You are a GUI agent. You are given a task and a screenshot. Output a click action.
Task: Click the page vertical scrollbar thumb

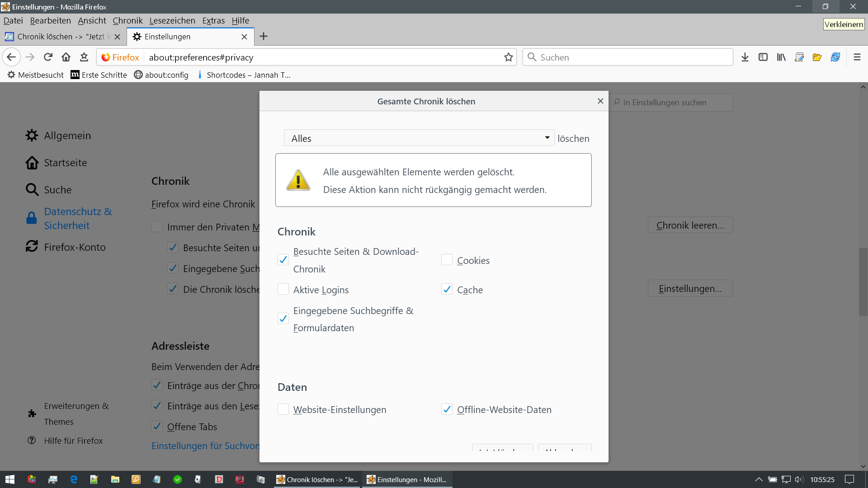[863, 282]
